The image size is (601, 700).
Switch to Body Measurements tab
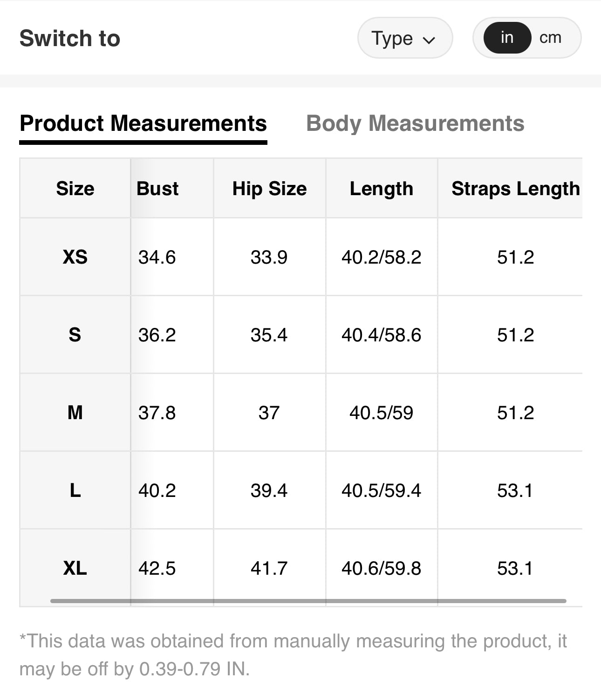point(415,123)
